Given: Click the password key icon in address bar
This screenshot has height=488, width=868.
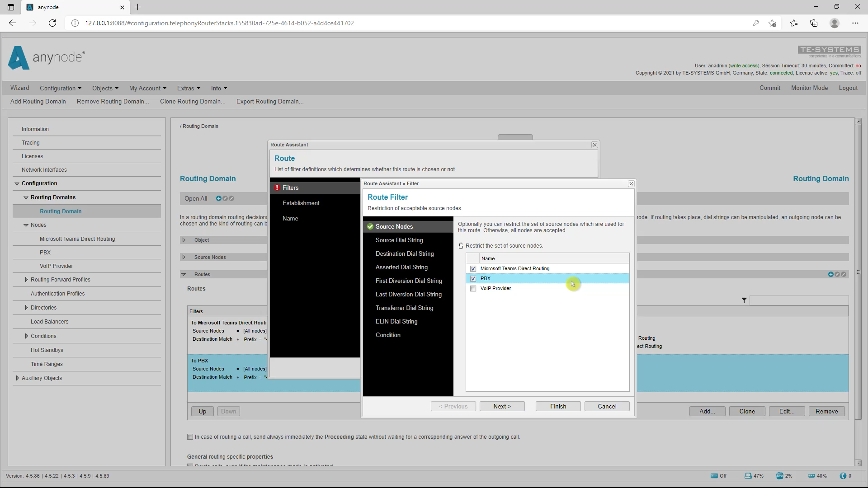Looking at the screenshot, I should (x=755, y=23).
